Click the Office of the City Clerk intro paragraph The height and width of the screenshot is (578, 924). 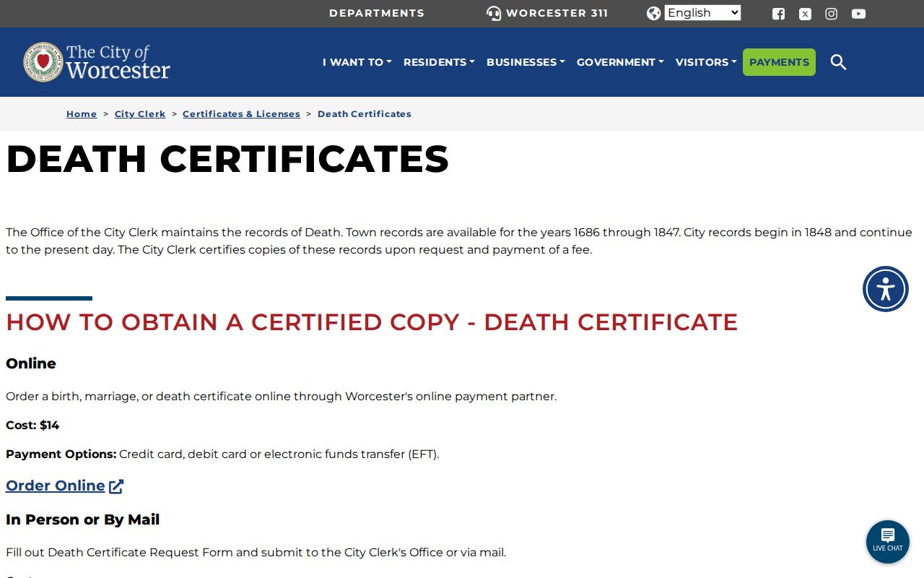[459, 241]
